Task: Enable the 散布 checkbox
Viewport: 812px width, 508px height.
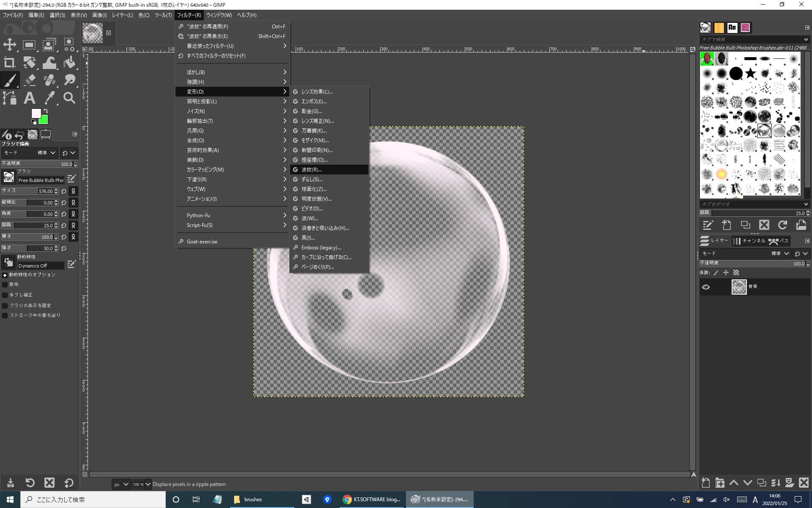Action: 5,284
